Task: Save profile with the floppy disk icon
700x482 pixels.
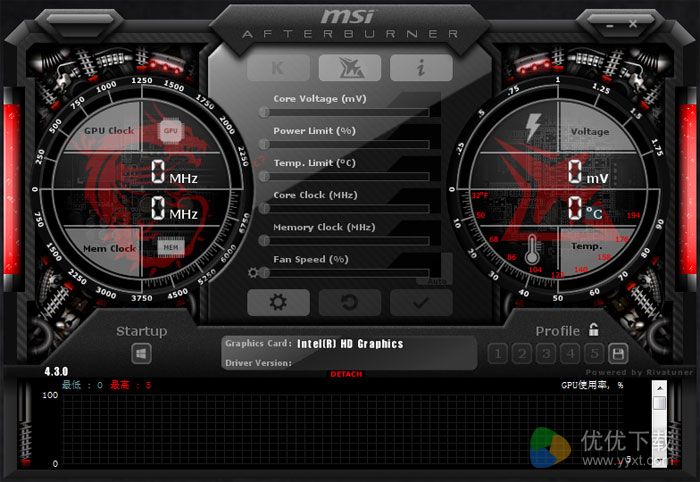Action: [618, 354]
